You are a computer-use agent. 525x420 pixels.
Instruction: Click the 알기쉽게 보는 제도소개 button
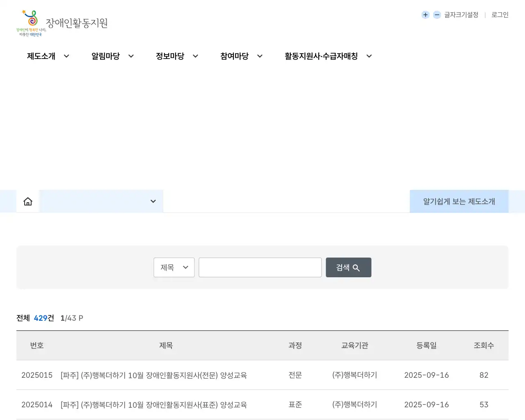(x=459, y=201)
